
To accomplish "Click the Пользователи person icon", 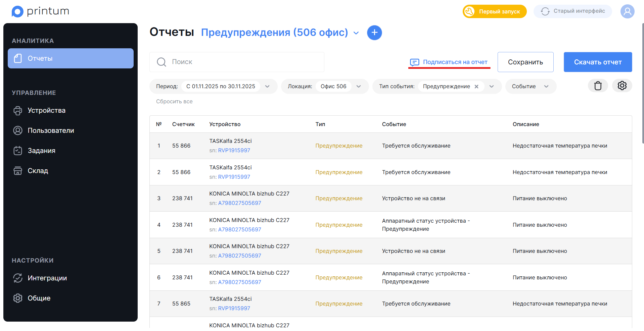I will [18, 130].
